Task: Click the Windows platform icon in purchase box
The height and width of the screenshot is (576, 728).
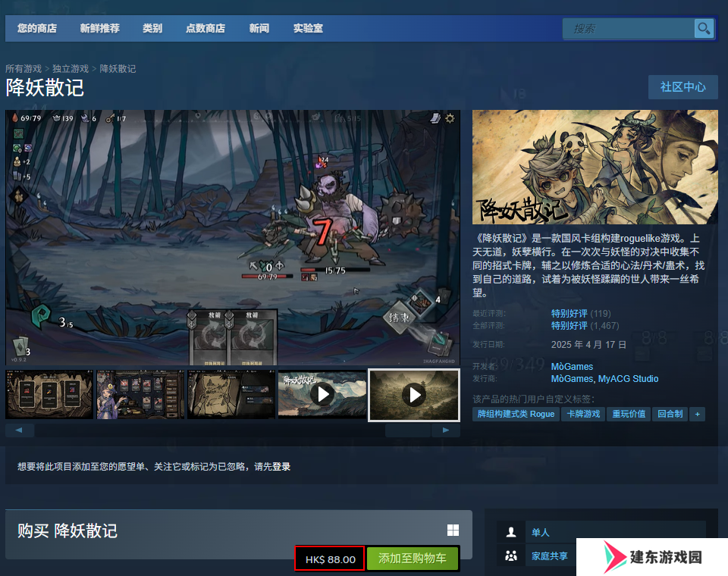Action: (x=453, y=530)
